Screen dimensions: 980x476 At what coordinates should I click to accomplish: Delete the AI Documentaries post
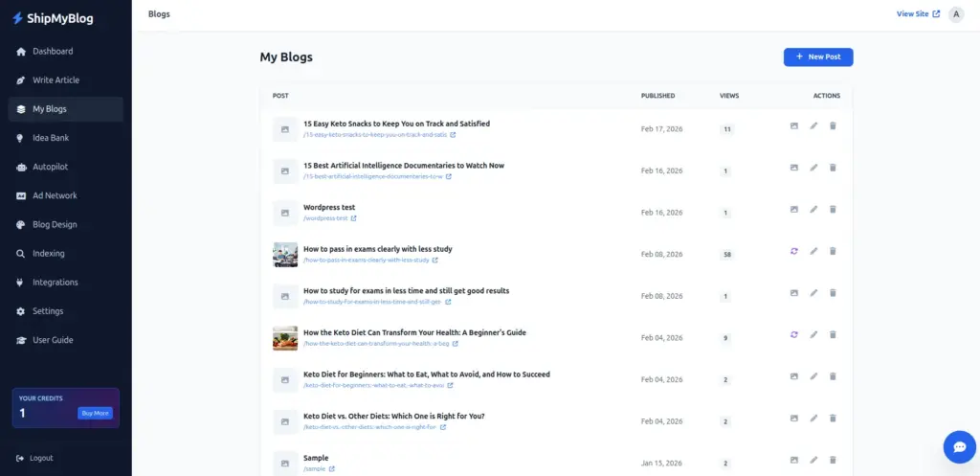[833, 168]
